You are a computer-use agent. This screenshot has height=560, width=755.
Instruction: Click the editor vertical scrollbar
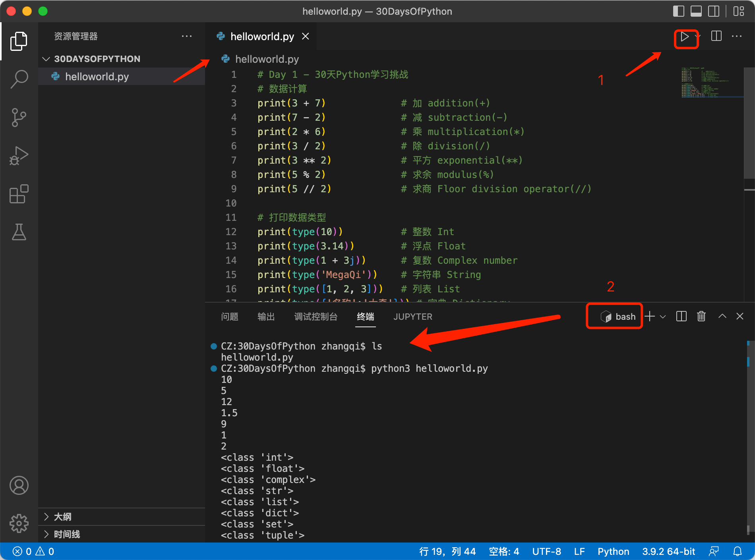click(749, 123)
